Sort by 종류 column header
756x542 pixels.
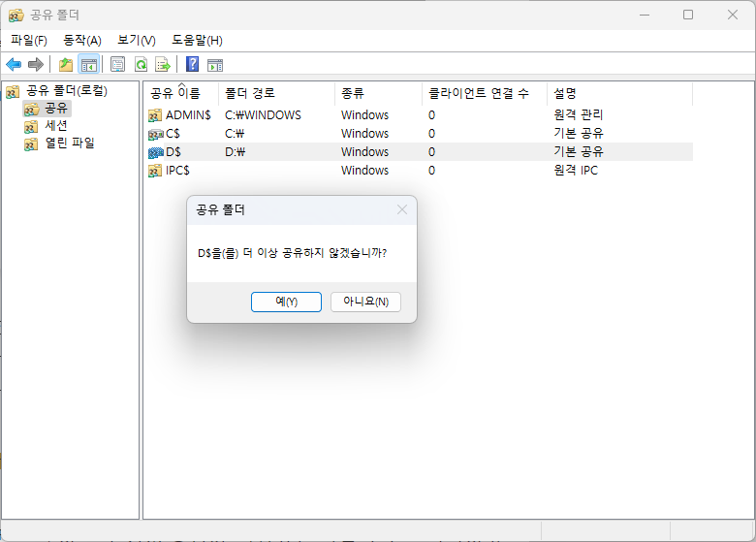(378, 93)
